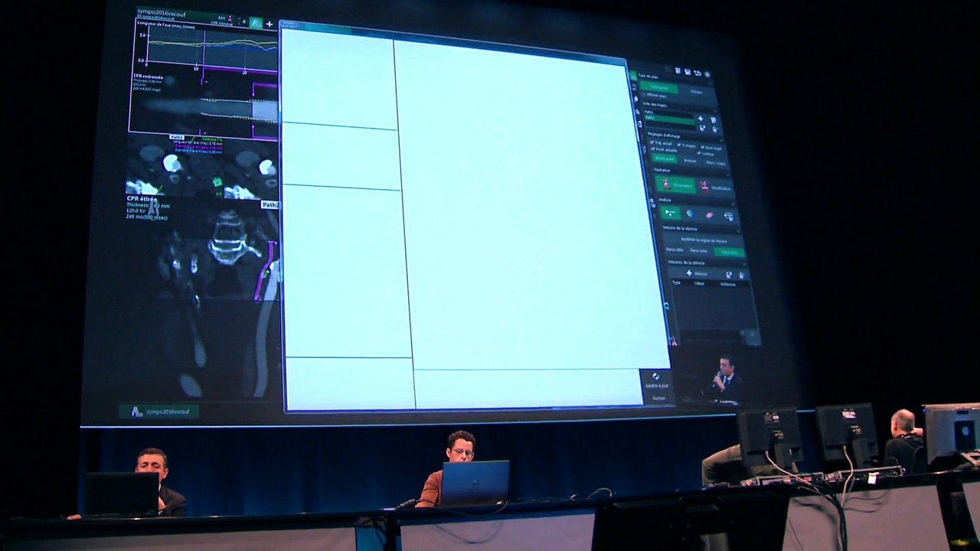Delete the path with the trash icon
Viewport: 980px width, 551px height.
pyautogui.click(x=714, y=119)
